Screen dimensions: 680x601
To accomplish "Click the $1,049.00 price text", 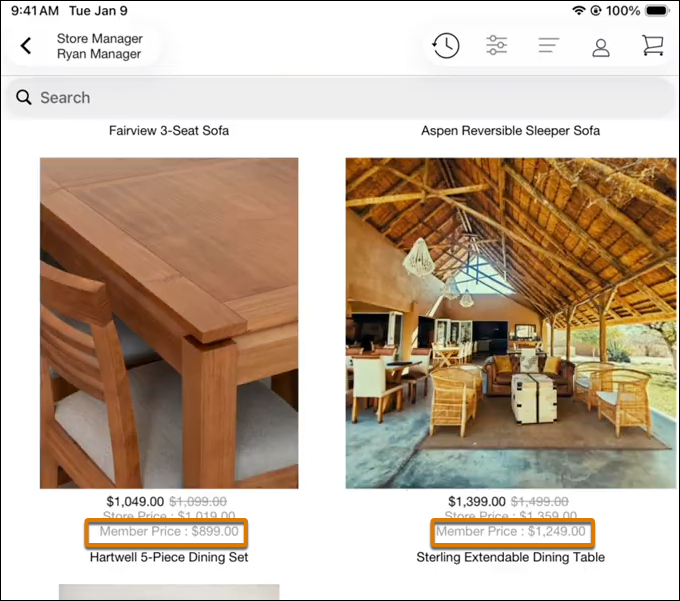I will (x=135, y=502).
